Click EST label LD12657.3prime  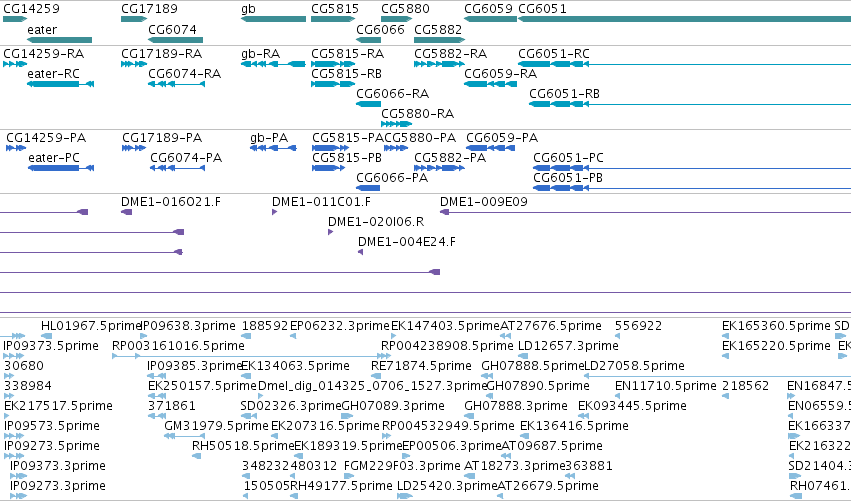coord(568,346)
